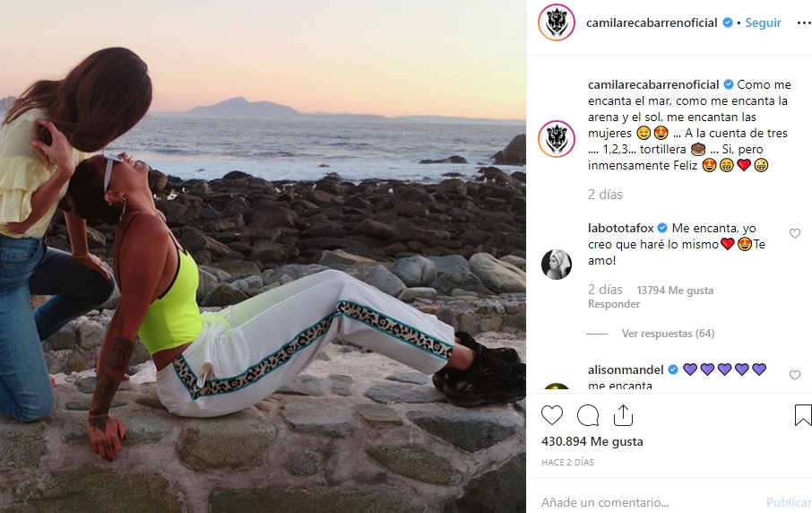Click the verified badge next to header username
The width and height of the screenshot is (812, 513).
pos(728,22)
